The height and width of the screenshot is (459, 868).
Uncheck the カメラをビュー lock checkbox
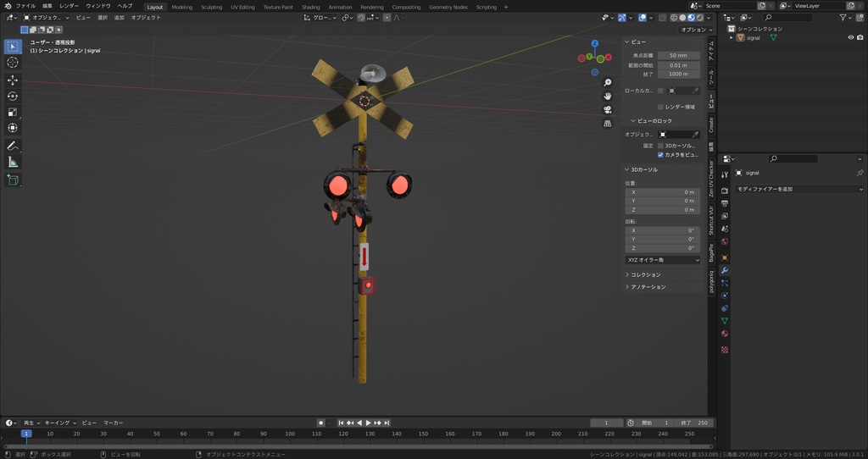tap(661, 155)
